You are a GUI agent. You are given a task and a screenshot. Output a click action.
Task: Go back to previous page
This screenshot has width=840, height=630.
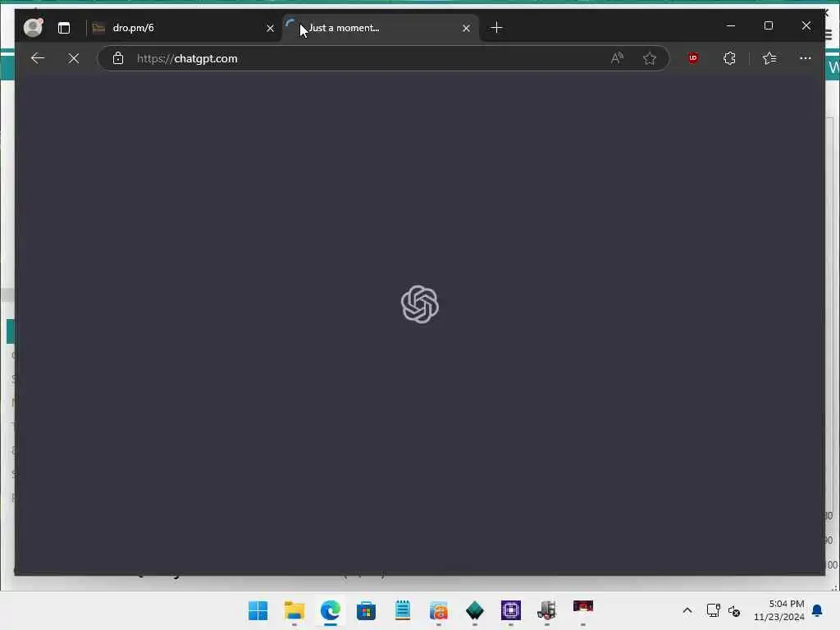tap(38, 58)
